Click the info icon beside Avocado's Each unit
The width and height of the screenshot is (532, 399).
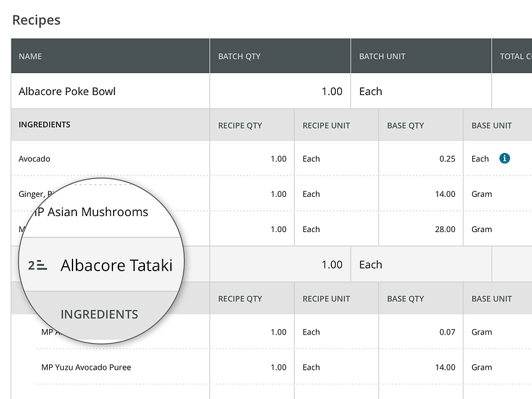(504, 158)
